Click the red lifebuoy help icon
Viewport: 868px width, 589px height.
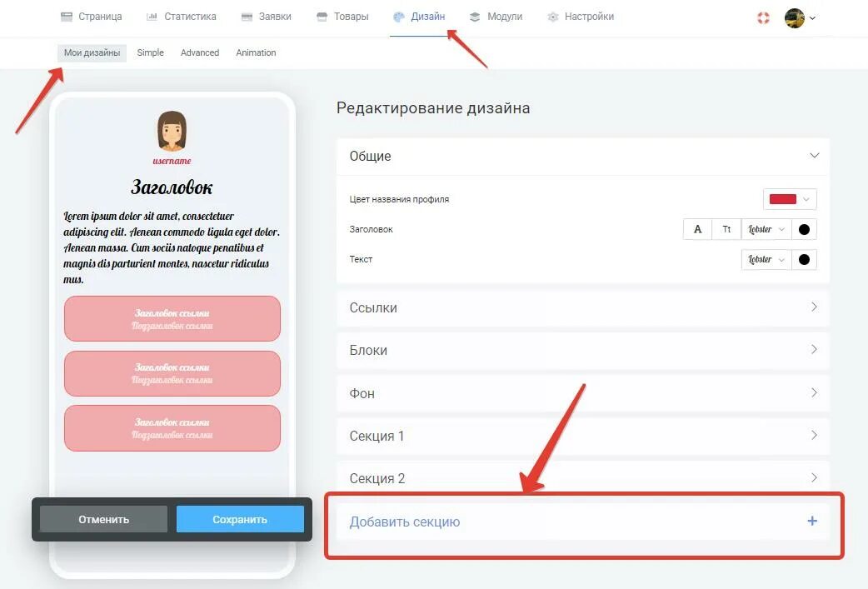763,17
